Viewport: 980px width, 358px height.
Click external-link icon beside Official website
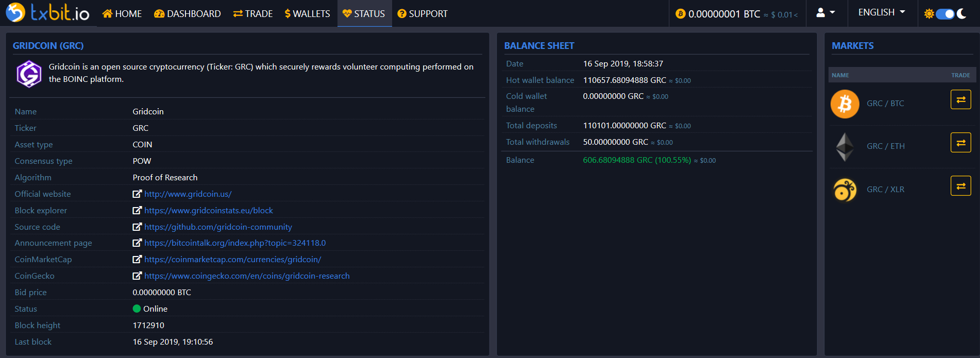137,194
